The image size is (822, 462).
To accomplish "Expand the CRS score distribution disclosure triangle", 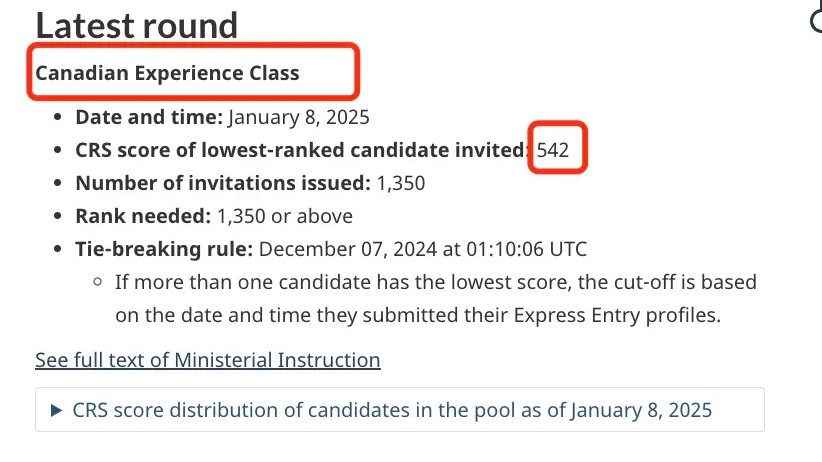I will click(x=55, y=410).
